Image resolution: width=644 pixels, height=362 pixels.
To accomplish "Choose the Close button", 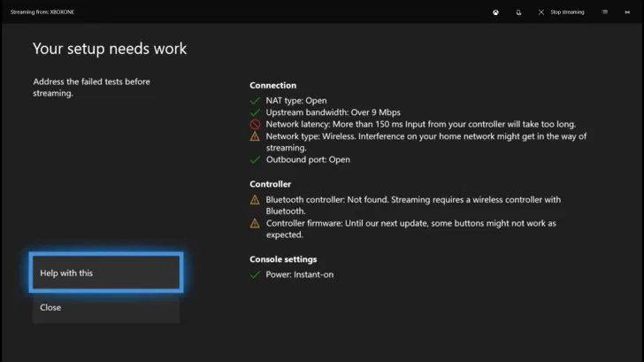I will 106,308.
